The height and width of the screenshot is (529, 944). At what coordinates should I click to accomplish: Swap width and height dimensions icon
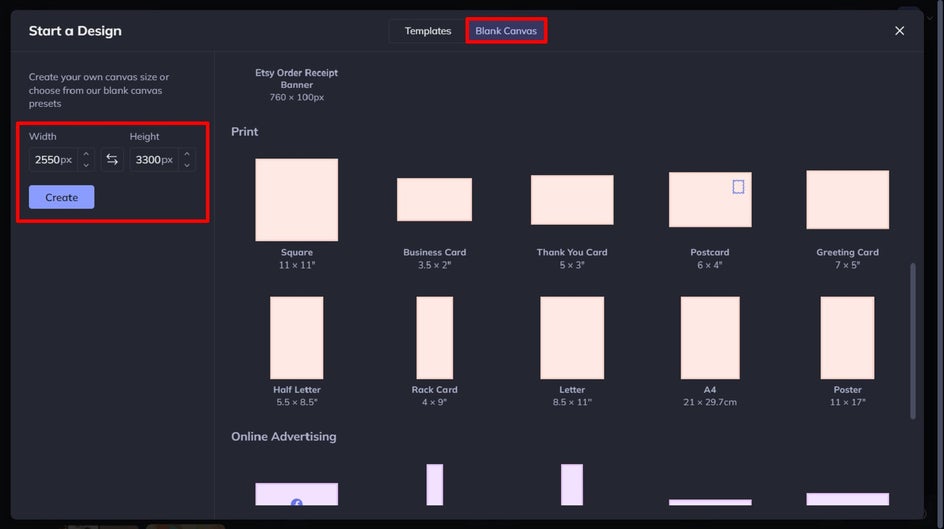tap(112, 159)
